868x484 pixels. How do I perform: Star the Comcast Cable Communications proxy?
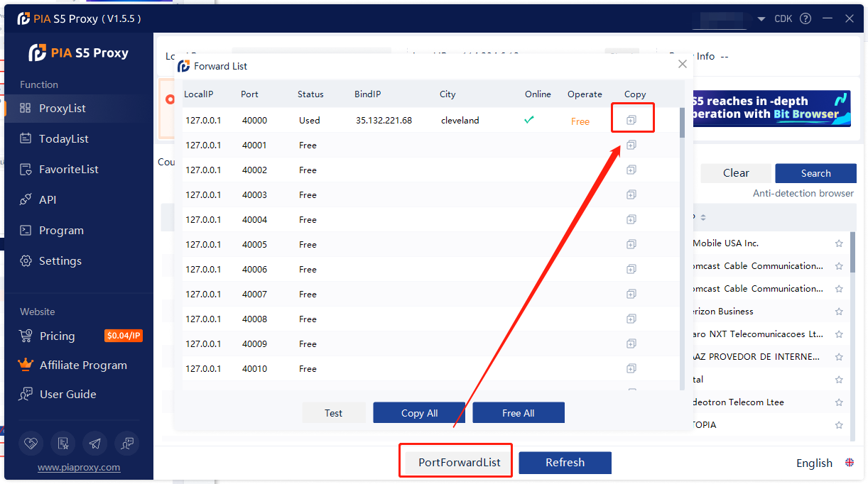coord(839,265)
